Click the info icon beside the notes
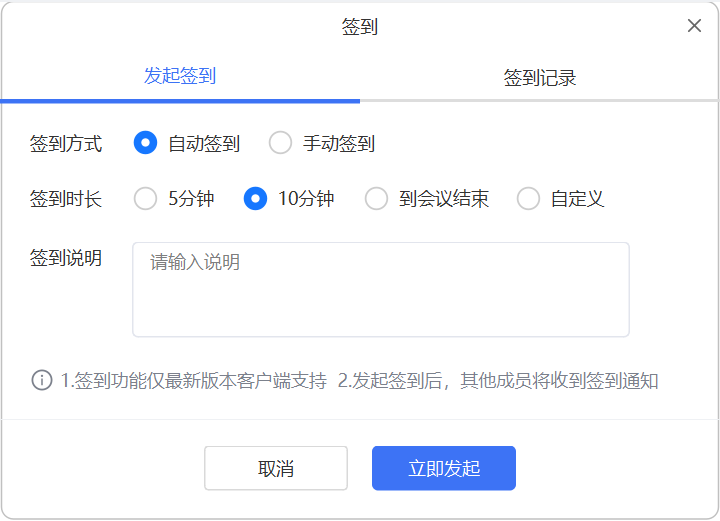720x521 pixels. point(42,380)
